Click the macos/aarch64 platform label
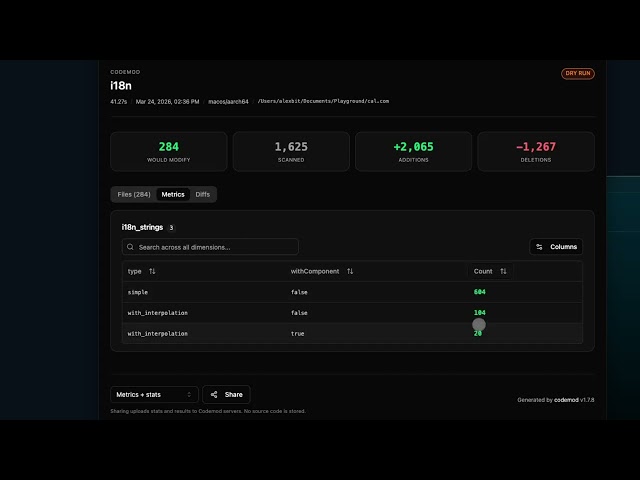Screen dimensions: 640x480 (228, 102)
